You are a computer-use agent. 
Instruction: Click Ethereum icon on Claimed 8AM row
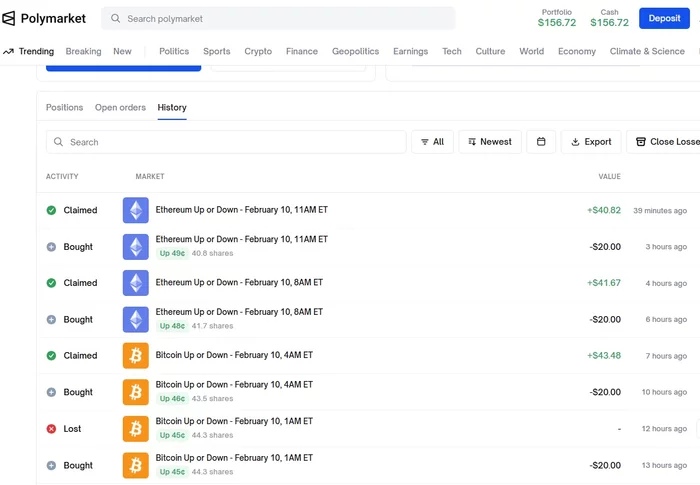[x=136, y=283]
